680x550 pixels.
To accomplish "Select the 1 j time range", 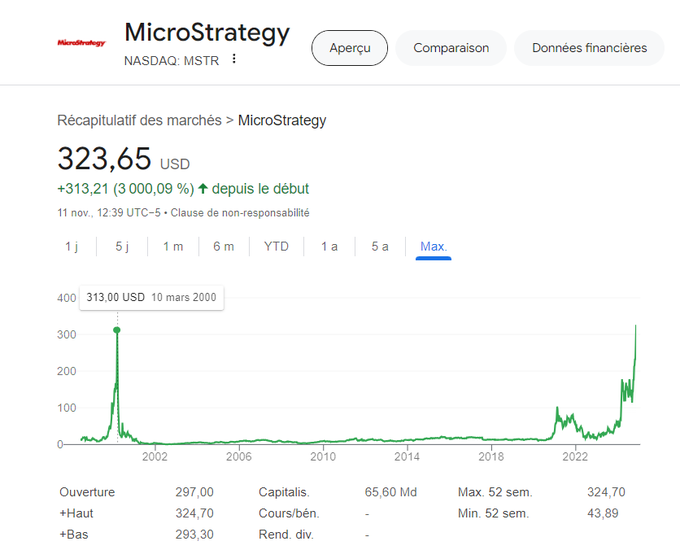I will coord(72,246).
